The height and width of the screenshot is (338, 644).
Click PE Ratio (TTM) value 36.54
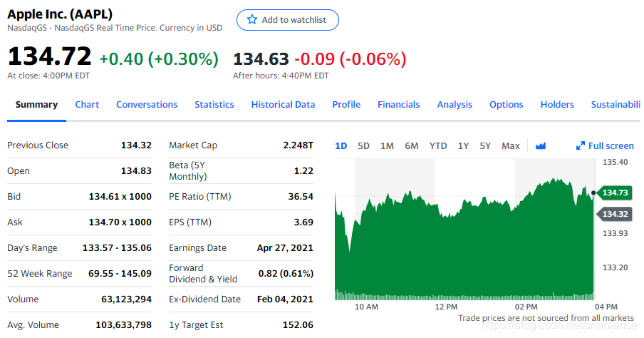point(301,197)
